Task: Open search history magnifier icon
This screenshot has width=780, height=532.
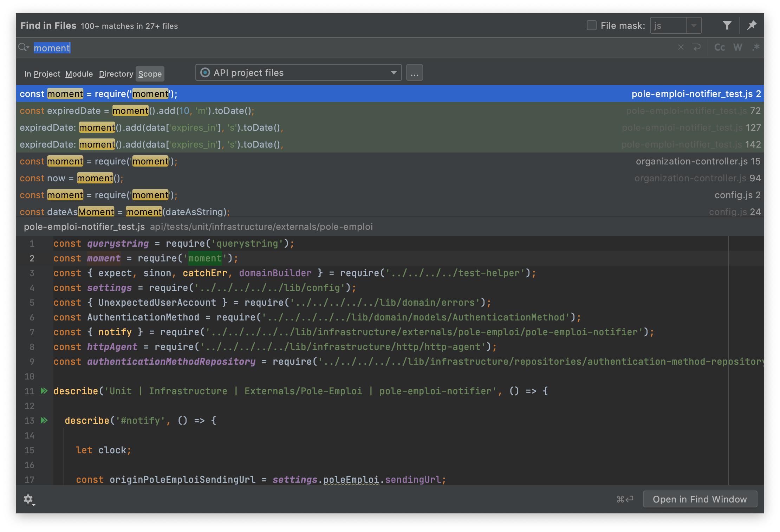Action: [24, 47]
